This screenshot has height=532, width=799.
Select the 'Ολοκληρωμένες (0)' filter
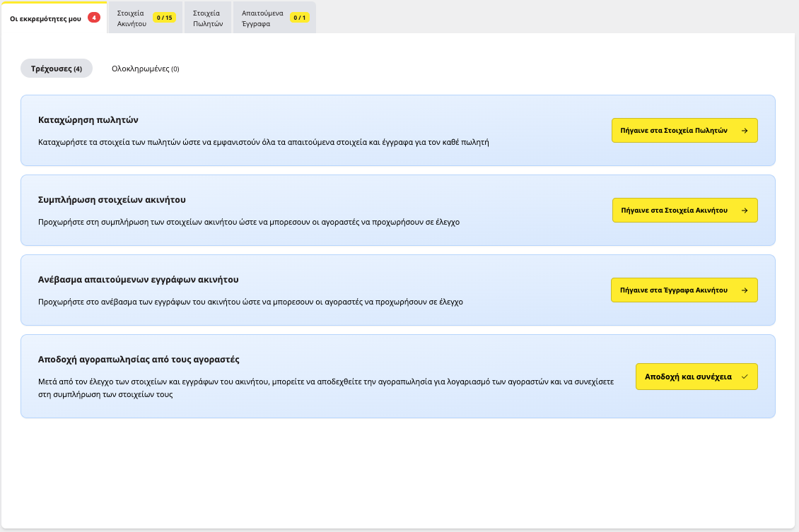coord(145,69)
